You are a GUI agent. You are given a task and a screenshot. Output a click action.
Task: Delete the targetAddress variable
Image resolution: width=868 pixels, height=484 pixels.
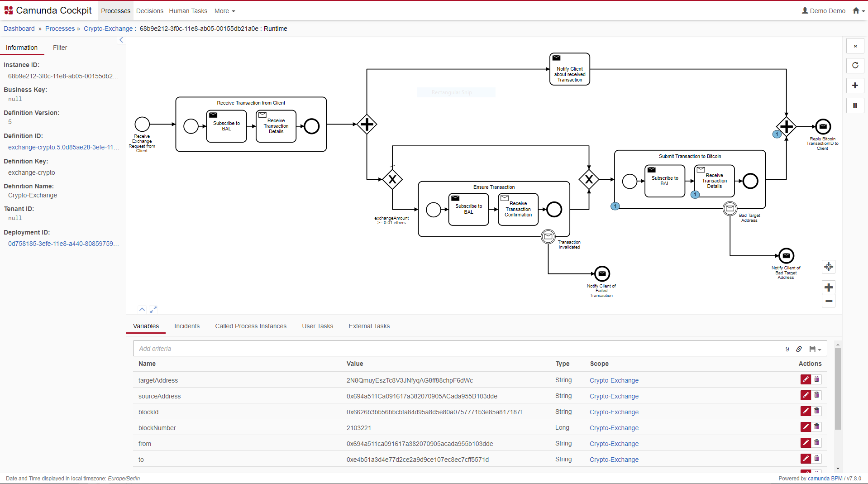(x=816, y=379)
